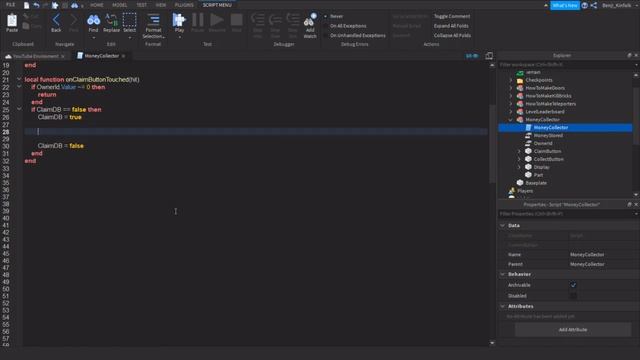The image size is (640, 360).
Task: Click the split editor icon above code
Action: [489, 56]
